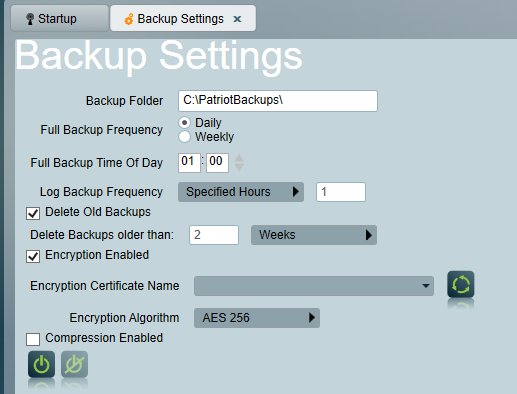Increase backup time with up arrow
Screen dimensions: 517x394
[239, 158]
